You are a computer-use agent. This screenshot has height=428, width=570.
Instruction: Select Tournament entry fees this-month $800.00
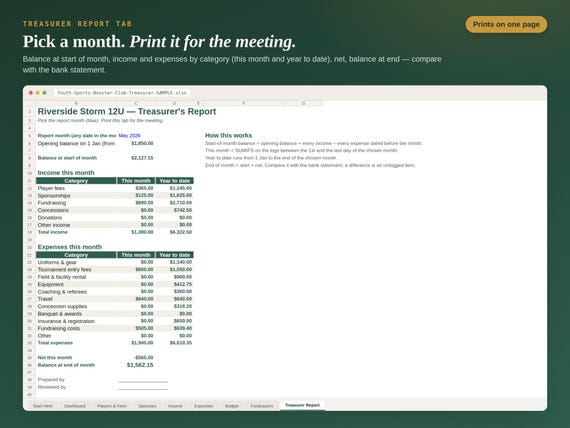click(144, 269)
